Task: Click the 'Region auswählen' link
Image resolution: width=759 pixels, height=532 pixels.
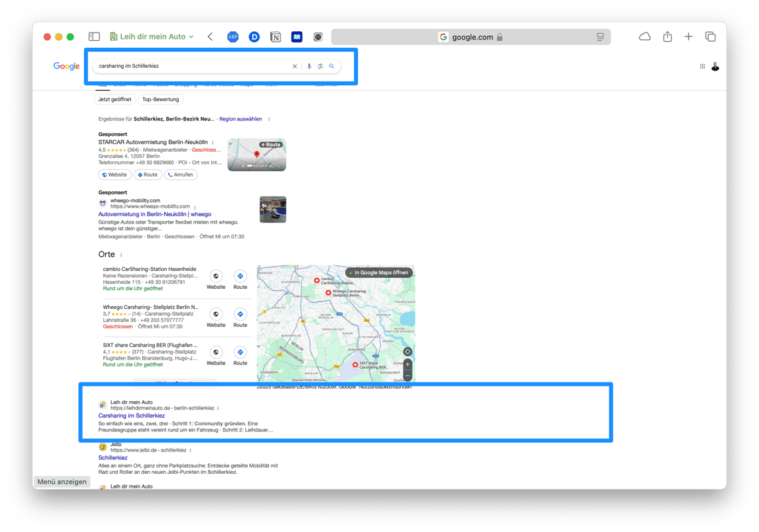Action: click(240, 119)
